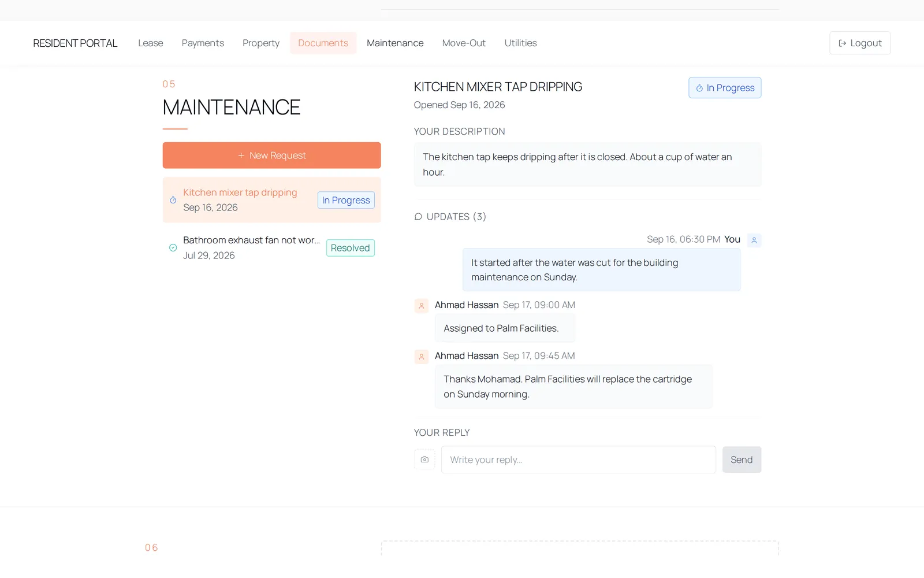Click the In Progress badge in the request list
The image size is (924, 578).
pos(346,200)
